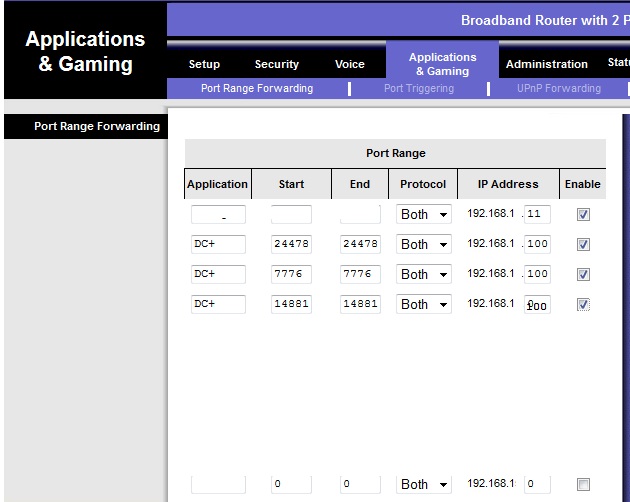Open the UPnP Forwarding sub-tab
Image resolution: width=630 pixels, height=502 pixels.
pos(558,88)
